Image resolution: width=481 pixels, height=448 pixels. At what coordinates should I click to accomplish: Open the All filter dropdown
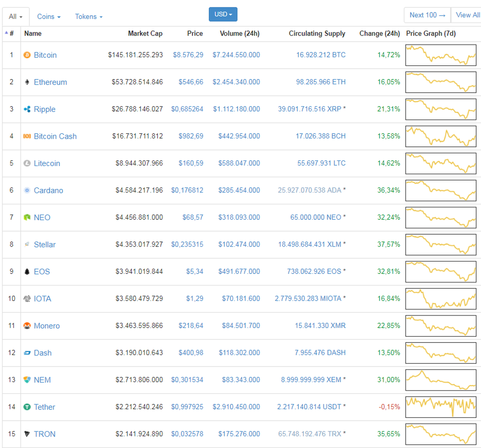pyautogui.click(x=16, y=16)
